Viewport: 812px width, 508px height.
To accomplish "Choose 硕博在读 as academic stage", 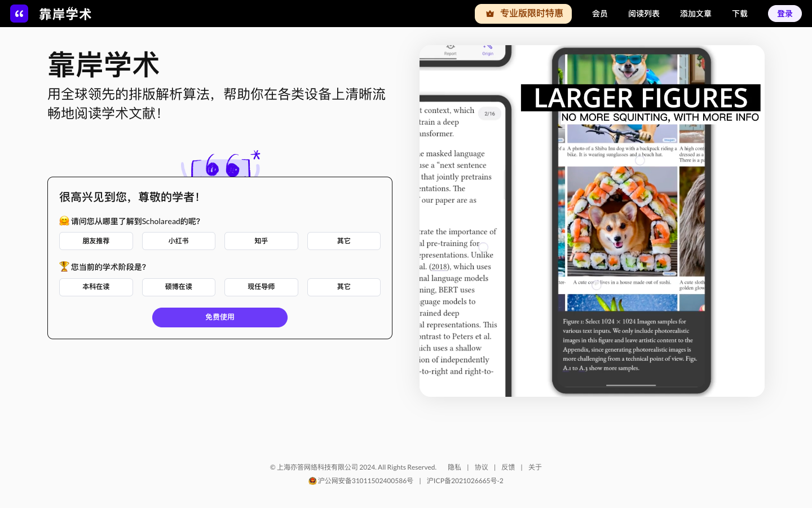I will tap(179, 287).
